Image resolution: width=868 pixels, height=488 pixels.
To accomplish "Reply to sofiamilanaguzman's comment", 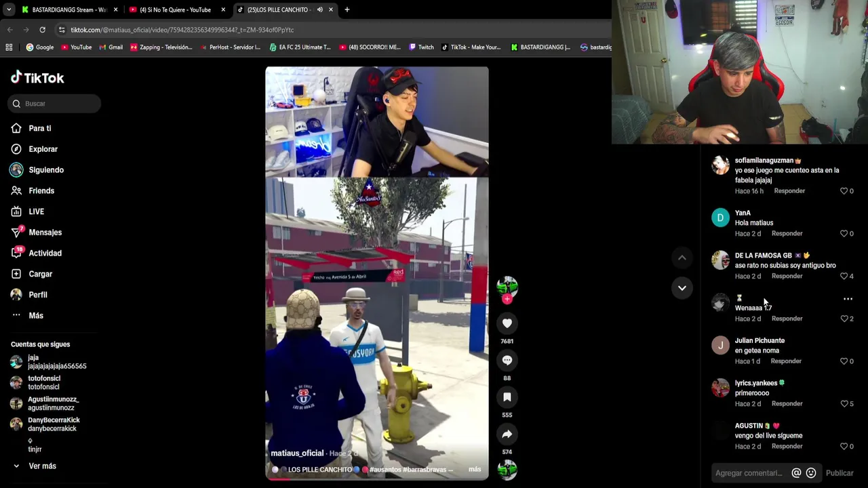I will 789,191.
